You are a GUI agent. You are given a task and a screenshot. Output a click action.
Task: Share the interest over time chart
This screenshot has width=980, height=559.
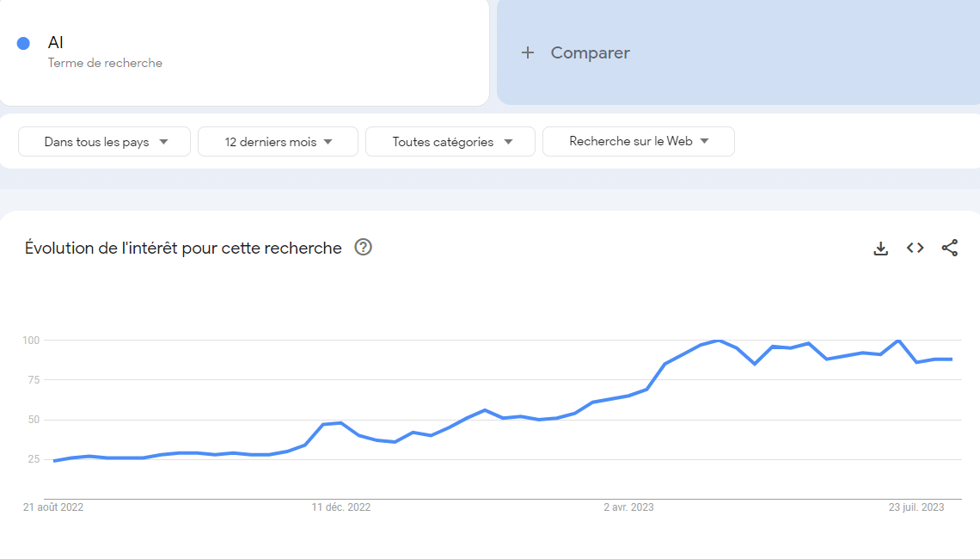949,249
